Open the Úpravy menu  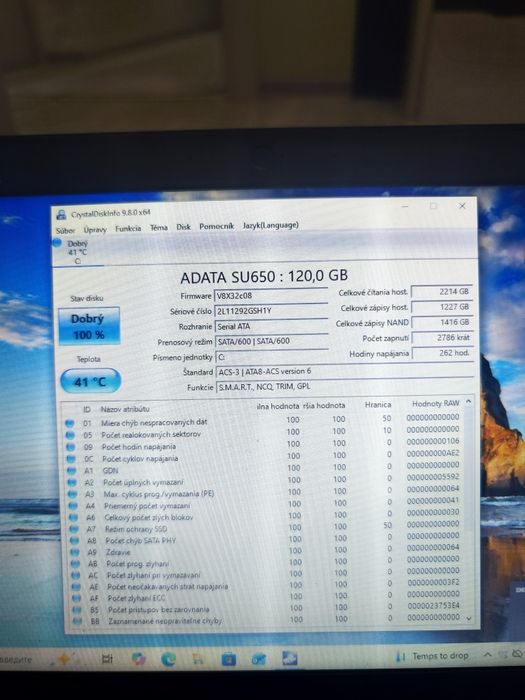95,229
